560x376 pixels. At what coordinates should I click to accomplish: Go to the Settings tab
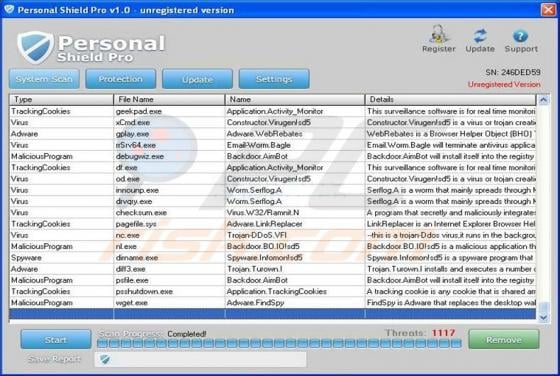coord(274,79)
